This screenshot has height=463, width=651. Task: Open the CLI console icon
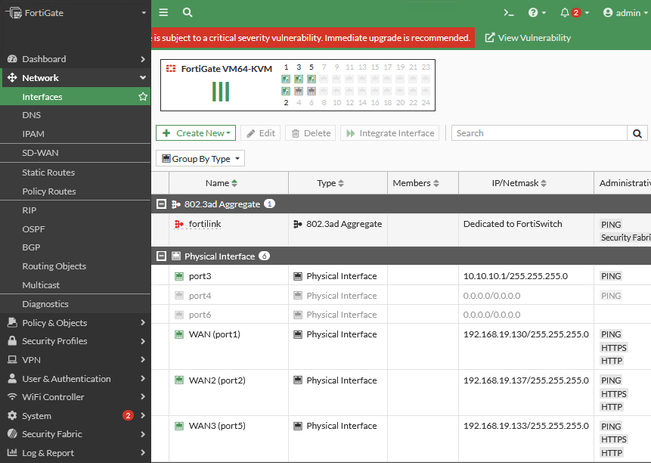pos(509,13)
